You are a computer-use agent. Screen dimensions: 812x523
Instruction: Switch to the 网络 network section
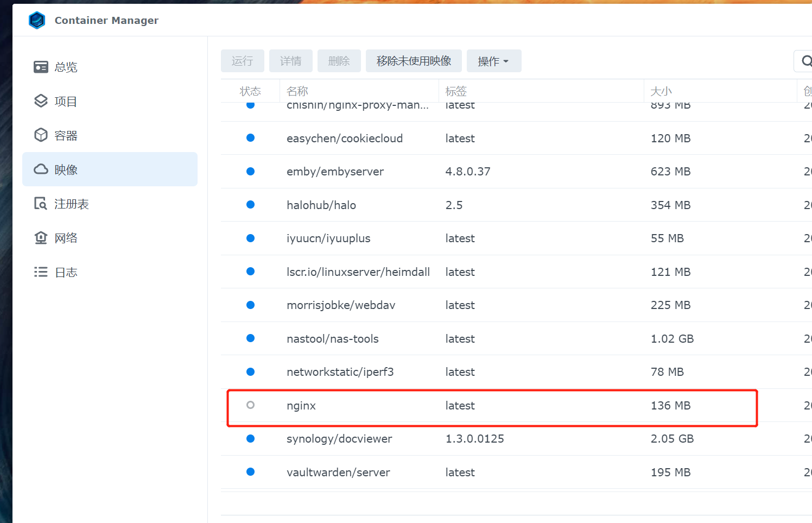point(110,238)
